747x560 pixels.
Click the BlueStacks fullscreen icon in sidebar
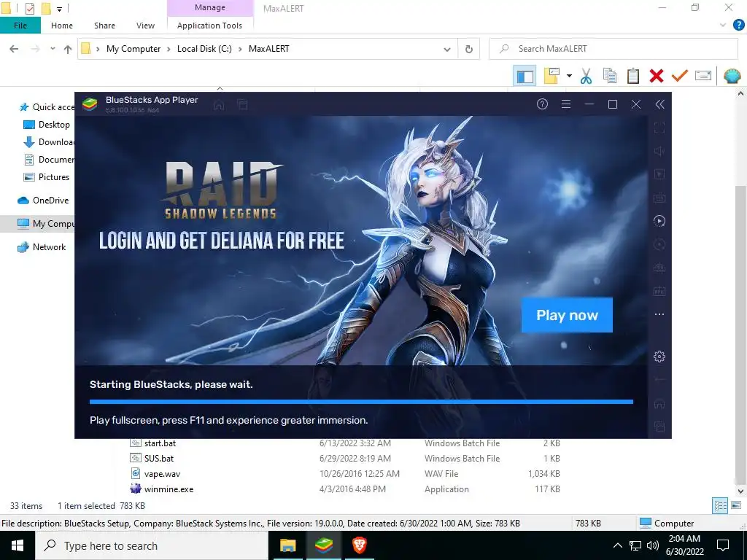click(x=659, y=128)
